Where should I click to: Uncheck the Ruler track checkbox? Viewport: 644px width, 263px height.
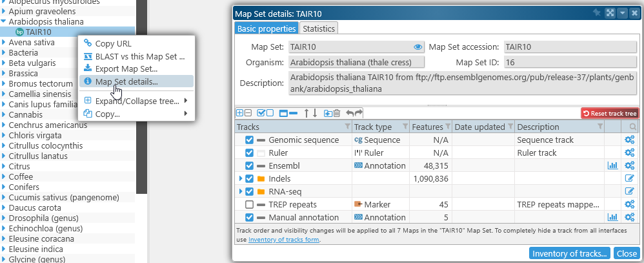[249, 153]
